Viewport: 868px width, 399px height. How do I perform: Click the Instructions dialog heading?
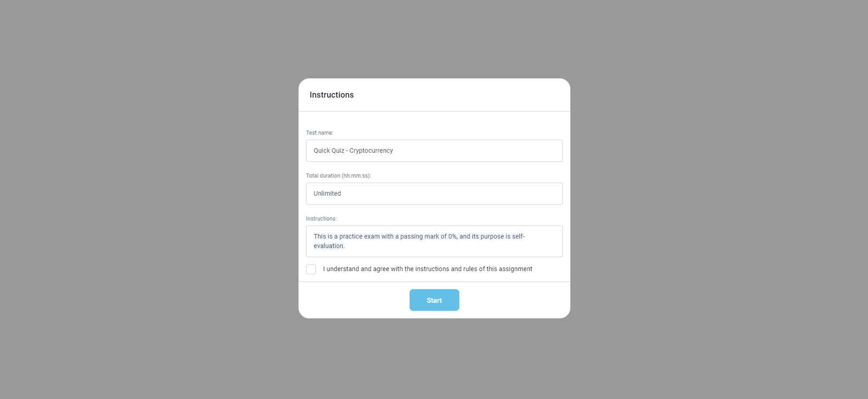331,95
